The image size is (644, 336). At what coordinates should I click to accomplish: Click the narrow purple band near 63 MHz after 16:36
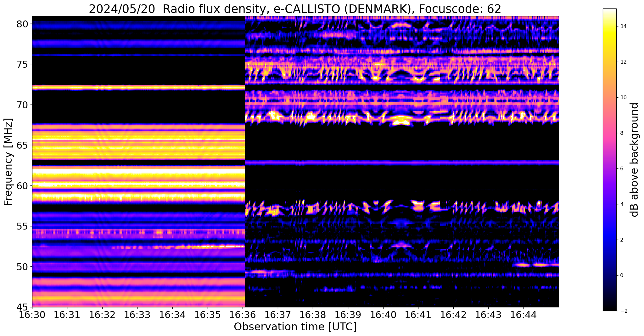[402, 163]
